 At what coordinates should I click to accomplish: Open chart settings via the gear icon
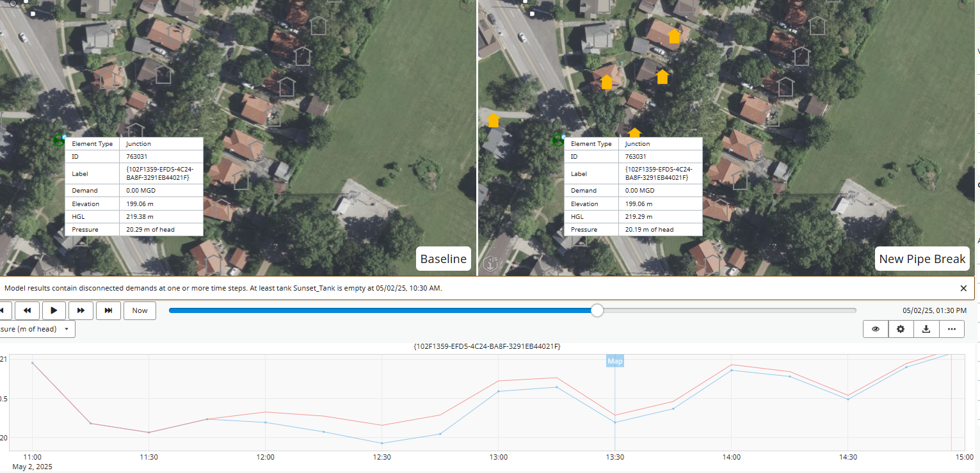tap(901, 329)
